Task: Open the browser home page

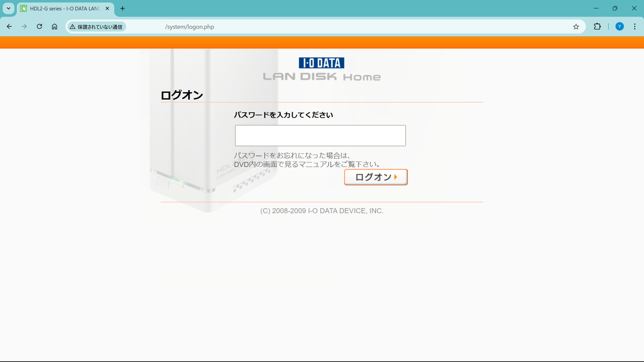Action: (x=54, y=26)
